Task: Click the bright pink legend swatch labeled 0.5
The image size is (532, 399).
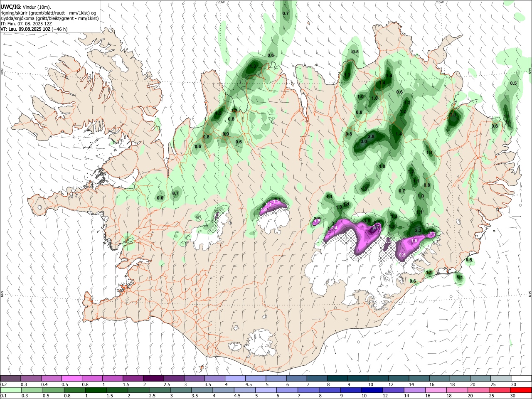Action: tap(71, 378)
